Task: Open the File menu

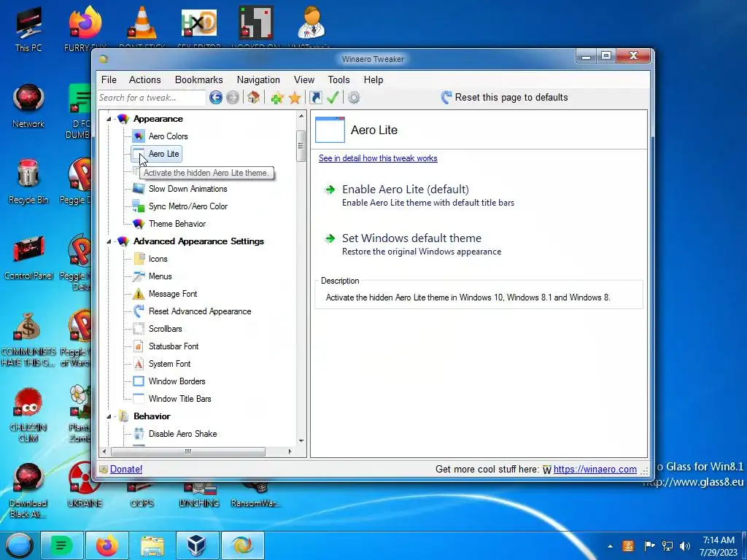Action: click(x=109, y=79)
